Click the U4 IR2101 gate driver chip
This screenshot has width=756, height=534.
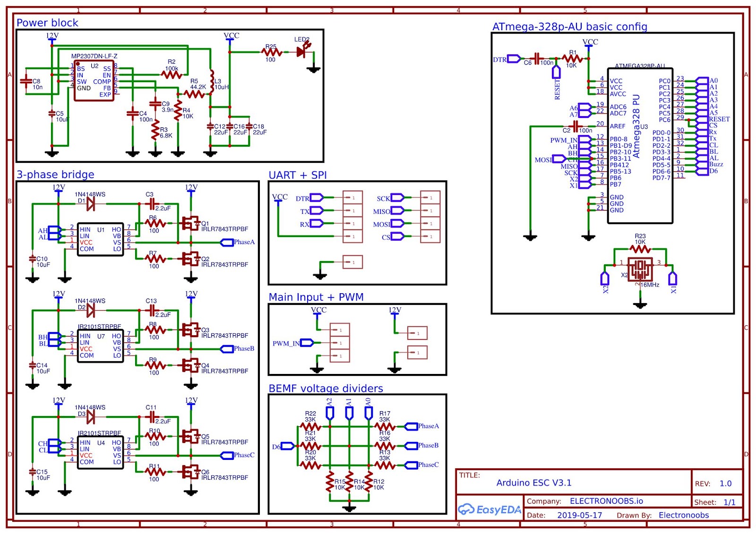coord(100,452)
